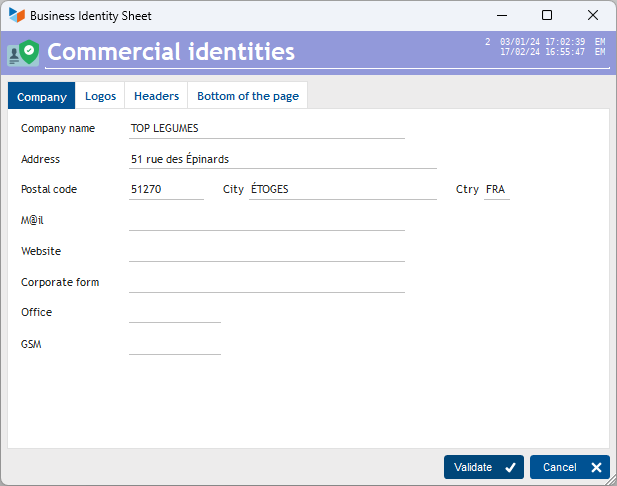The height and width of the screenshot is (486, 617).
Task: Click the Ctry field showing FRA
Action: [497, 190]
